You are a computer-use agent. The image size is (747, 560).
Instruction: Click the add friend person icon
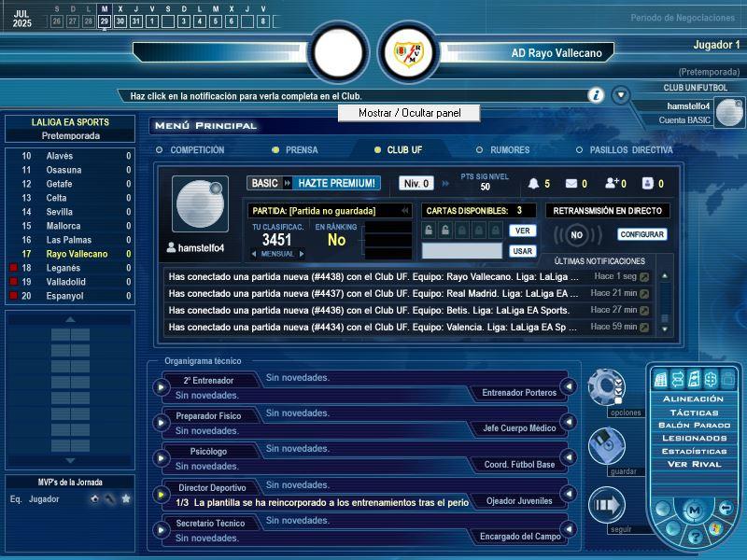point(612,183)
